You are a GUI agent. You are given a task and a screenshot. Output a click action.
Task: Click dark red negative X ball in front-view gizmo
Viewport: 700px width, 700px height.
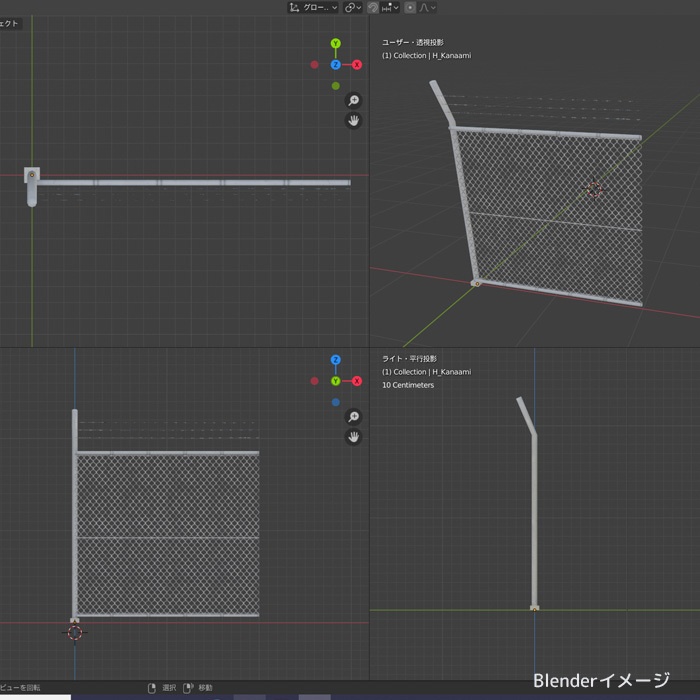pos(314,381)
